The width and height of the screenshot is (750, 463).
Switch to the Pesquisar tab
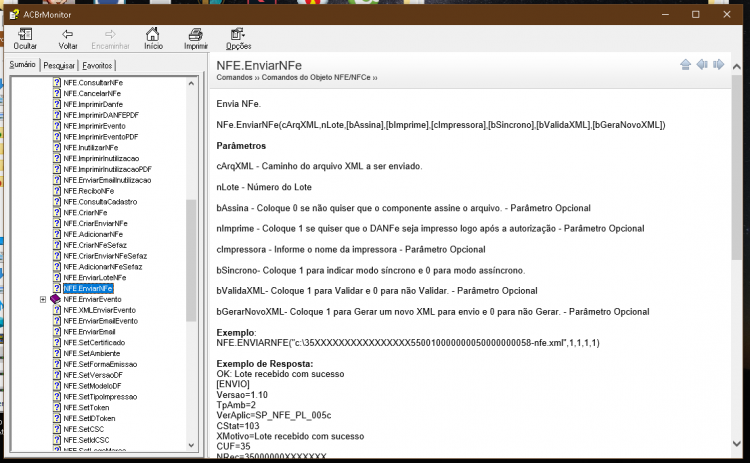coord(59,66)
